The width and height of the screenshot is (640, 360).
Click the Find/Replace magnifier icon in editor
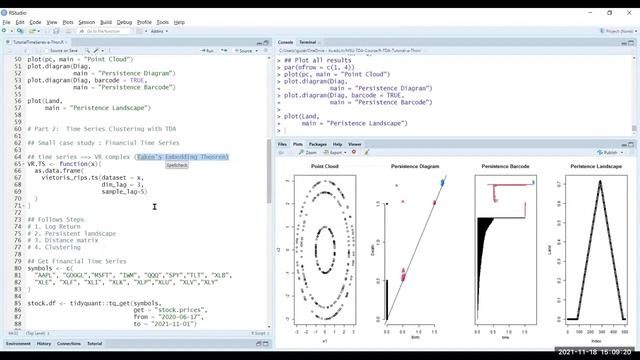[x=87, y=51]
